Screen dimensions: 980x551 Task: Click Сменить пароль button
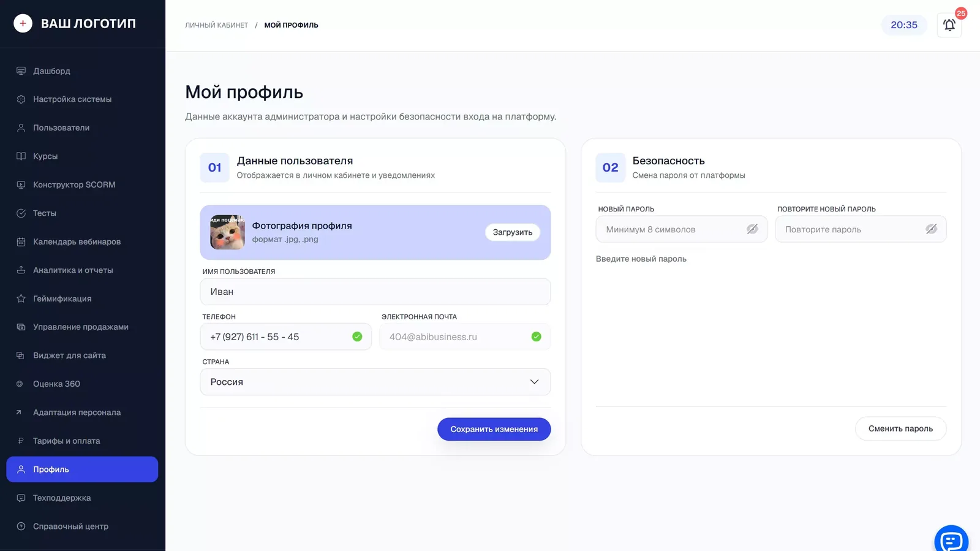[x=900, y=428]
